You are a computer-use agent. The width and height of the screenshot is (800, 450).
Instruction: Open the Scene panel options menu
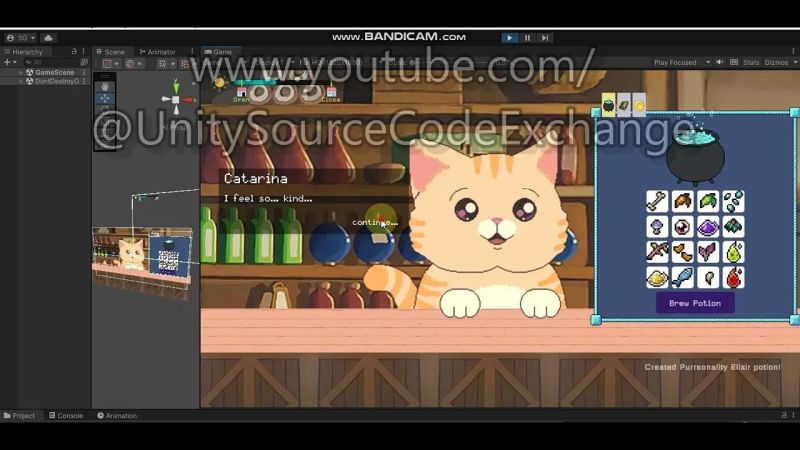[192, 52]
